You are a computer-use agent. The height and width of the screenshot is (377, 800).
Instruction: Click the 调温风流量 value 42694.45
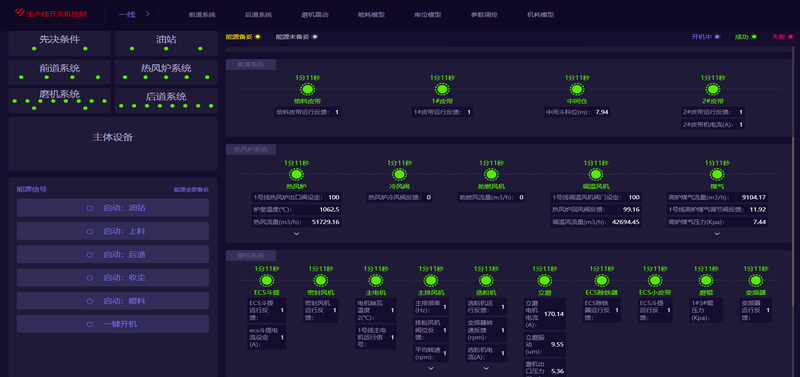tap(627, 222)
